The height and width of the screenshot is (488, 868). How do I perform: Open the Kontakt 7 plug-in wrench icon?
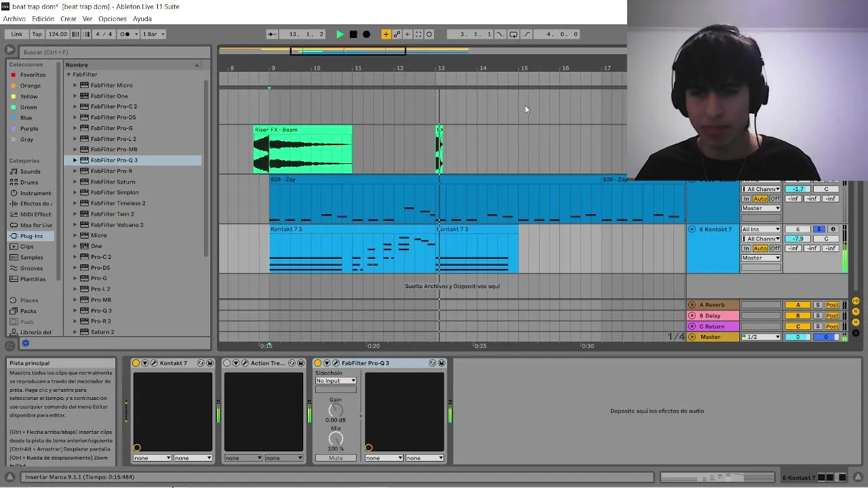(x=154, y=363)
